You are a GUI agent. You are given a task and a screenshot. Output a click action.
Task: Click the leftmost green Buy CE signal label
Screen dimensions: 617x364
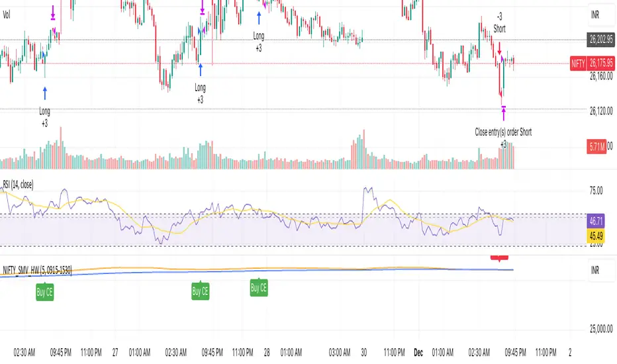(44, 292)
